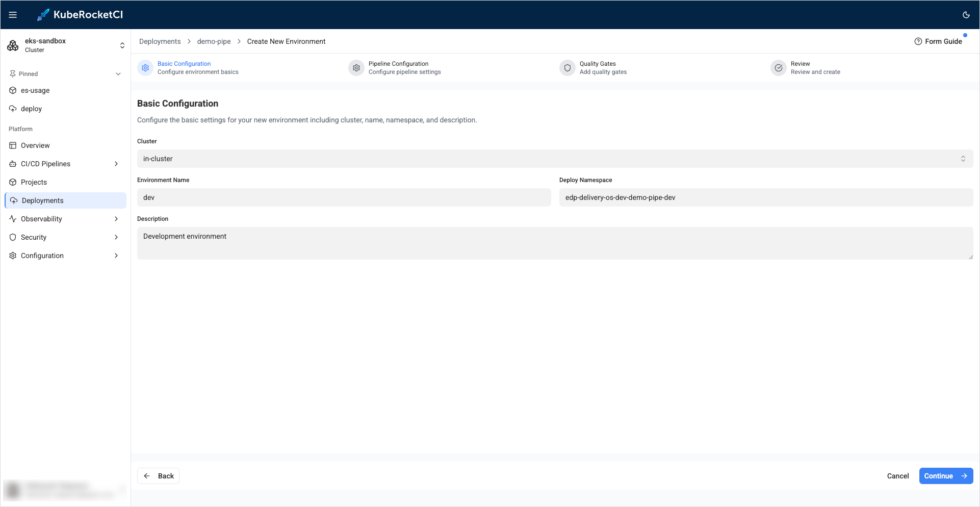This screenshot has height=507, width=980.
Task: Go to Overview in sidebar
Action: point(35,145)
